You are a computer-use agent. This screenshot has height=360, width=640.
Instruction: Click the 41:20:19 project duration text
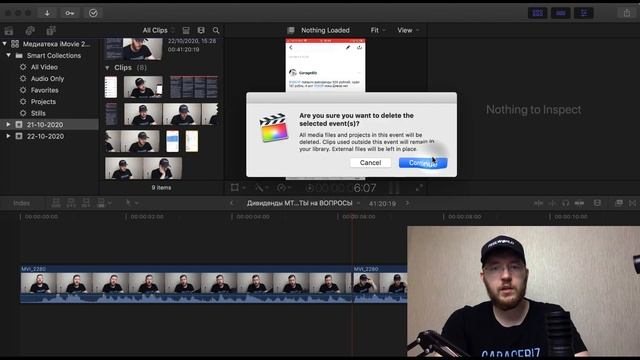point(382,203)
